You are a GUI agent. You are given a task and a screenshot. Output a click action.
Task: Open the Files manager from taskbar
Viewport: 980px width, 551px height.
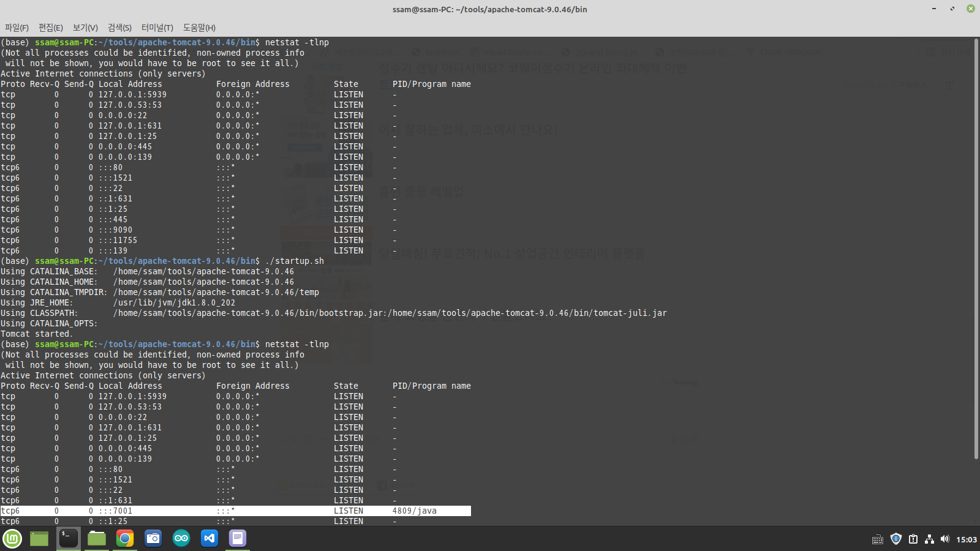click(x=97, y=539)
